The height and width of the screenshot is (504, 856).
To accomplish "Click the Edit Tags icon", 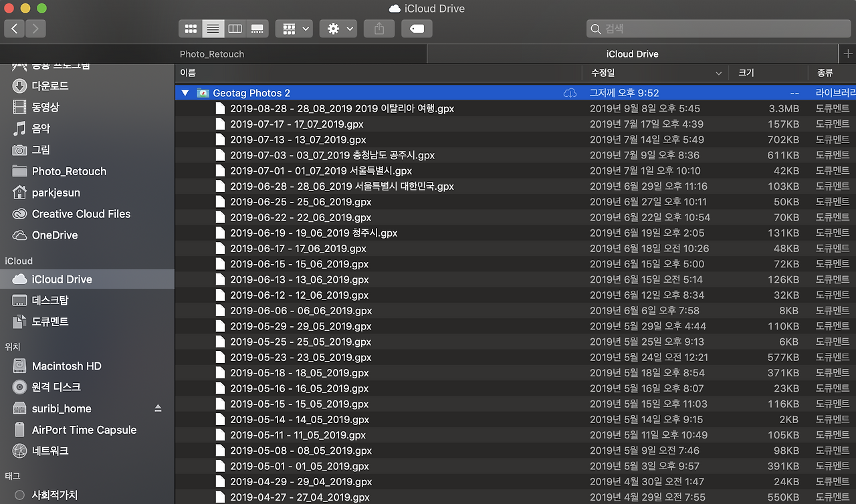I will pos(416,28).
